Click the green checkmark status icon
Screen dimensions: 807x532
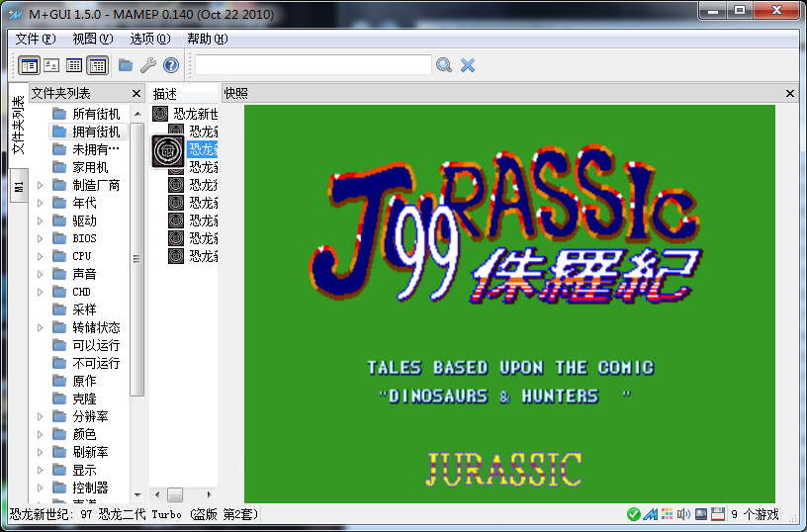[x=634, y=514]
